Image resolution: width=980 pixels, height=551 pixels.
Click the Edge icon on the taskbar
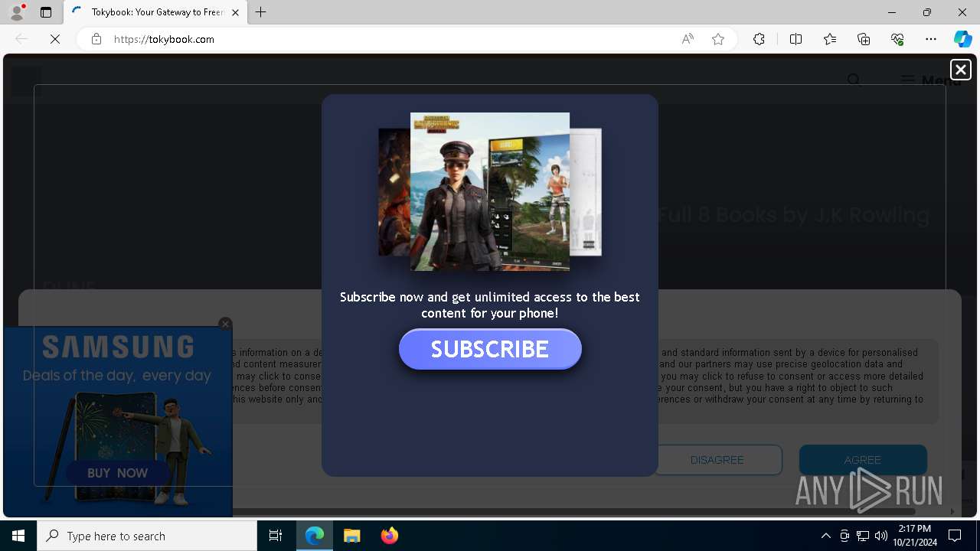point(315,536)
